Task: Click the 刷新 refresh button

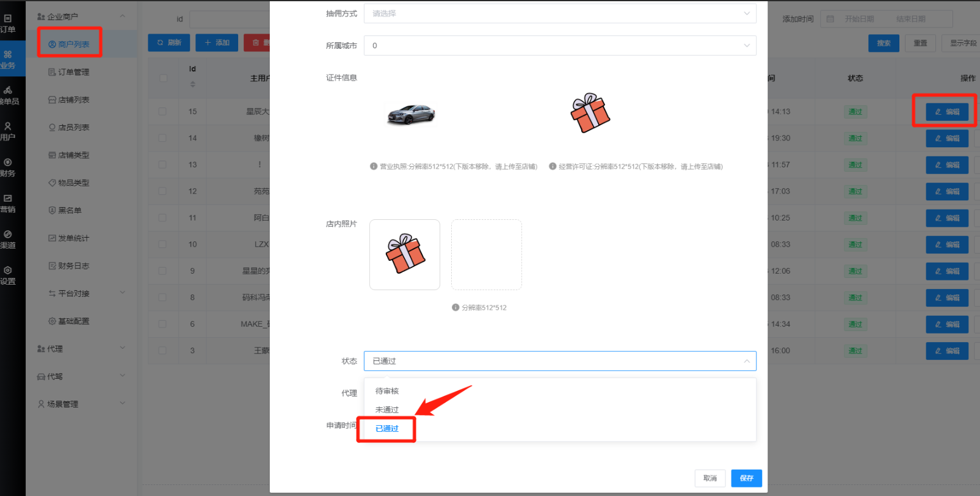Action: coord(169,43)
